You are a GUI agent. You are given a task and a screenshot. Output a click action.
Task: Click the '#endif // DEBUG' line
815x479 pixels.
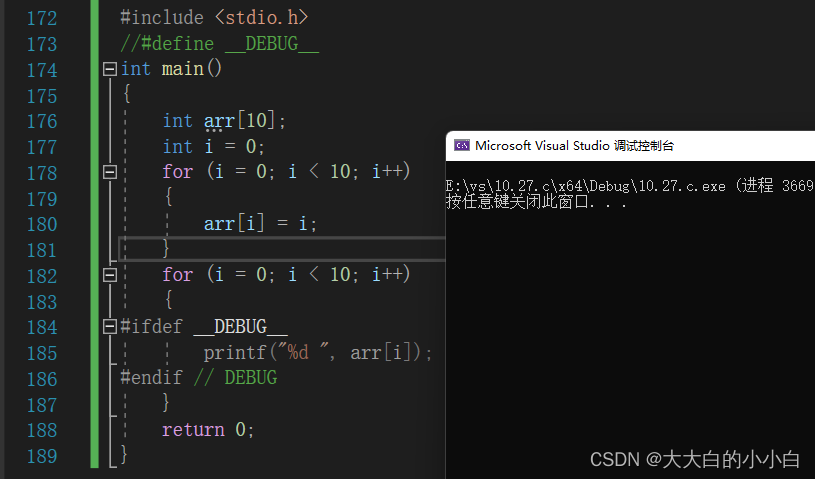[199, 378]
